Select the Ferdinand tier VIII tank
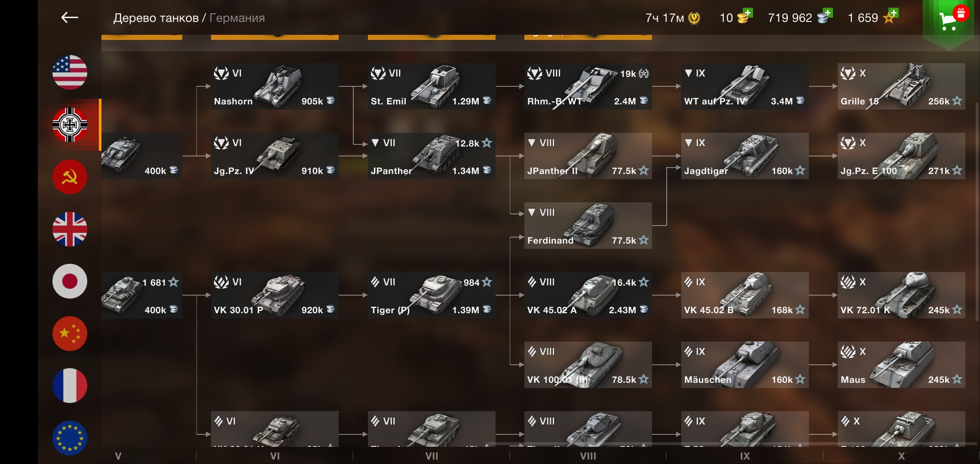 click(588, 226)
